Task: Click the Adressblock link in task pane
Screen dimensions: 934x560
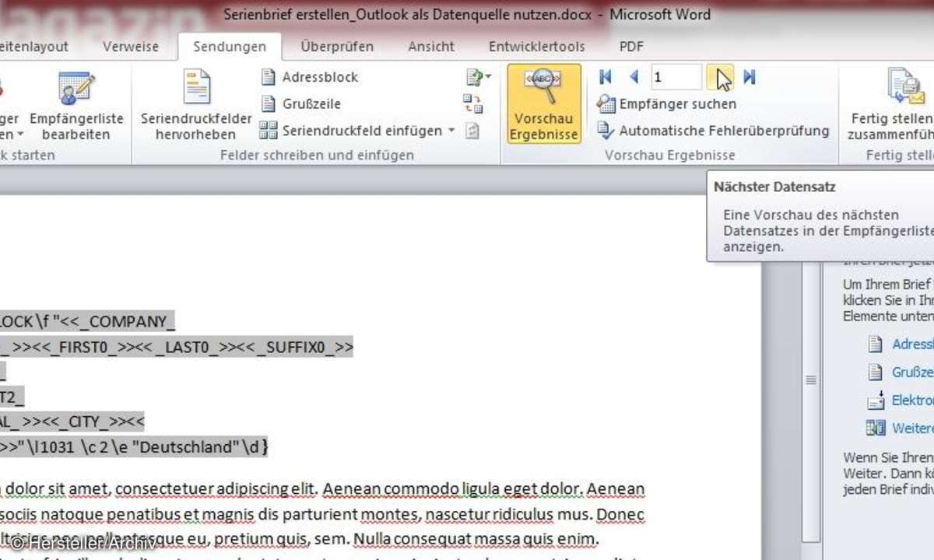Action: [x=901, y=344]
